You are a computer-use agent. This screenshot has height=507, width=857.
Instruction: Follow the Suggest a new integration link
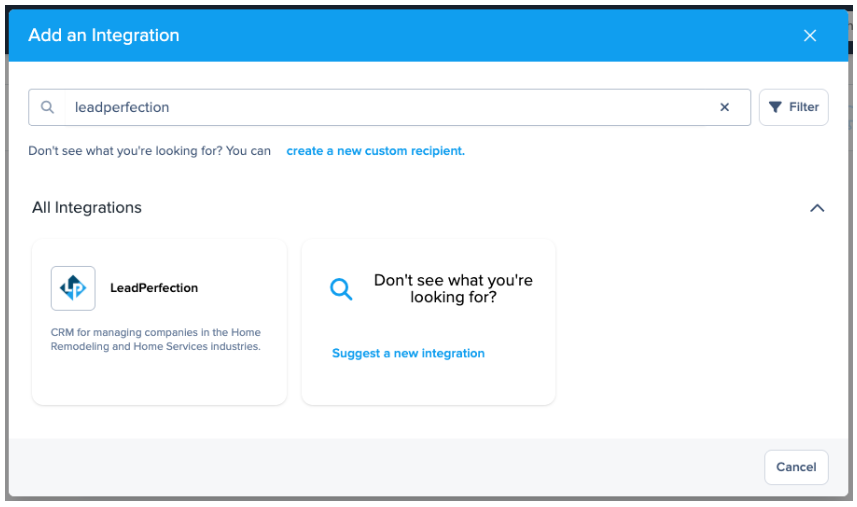point(408,353)
